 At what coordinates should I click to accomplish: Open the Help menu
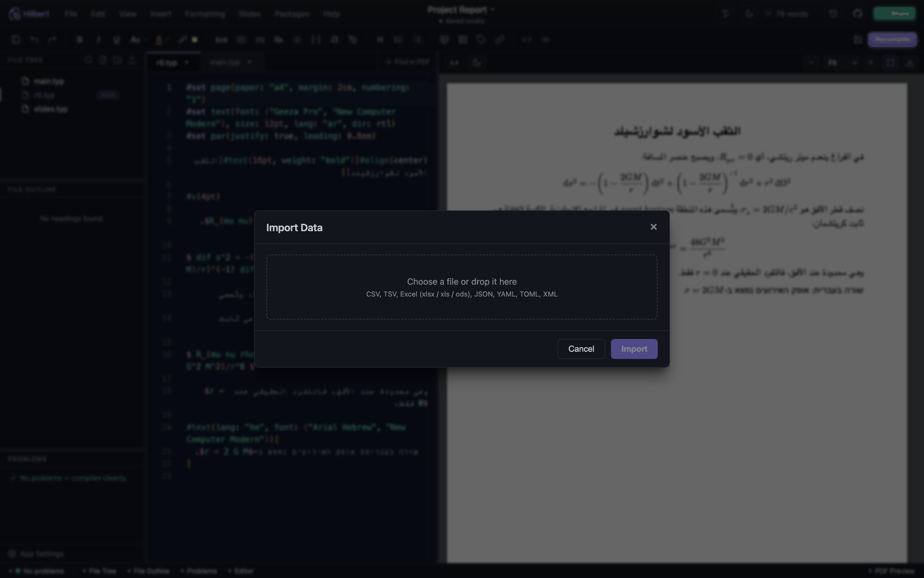[x=332, y=14]
